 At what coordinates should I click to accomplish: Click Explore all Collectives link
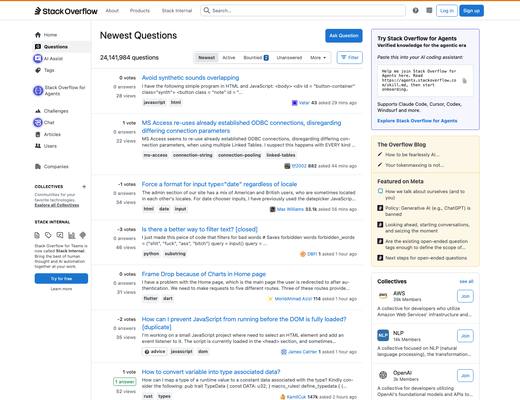point(57,205)
